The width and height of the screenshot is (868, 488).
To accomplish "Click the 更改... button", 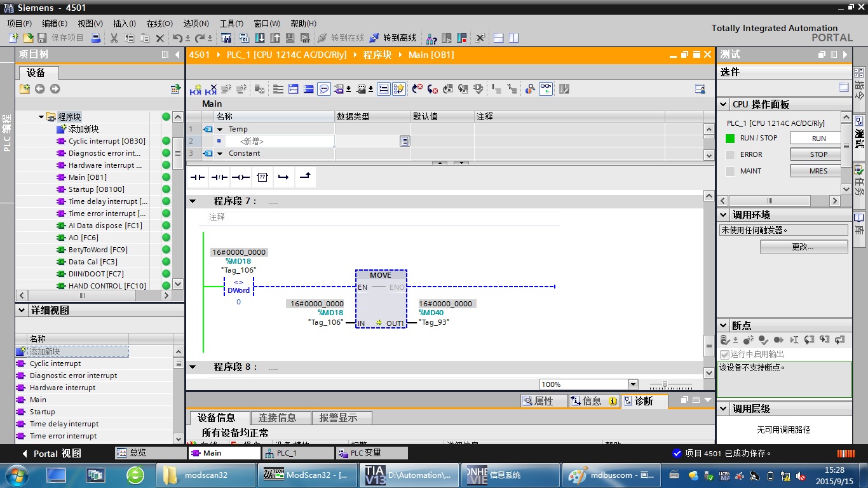I will point(803,247).
